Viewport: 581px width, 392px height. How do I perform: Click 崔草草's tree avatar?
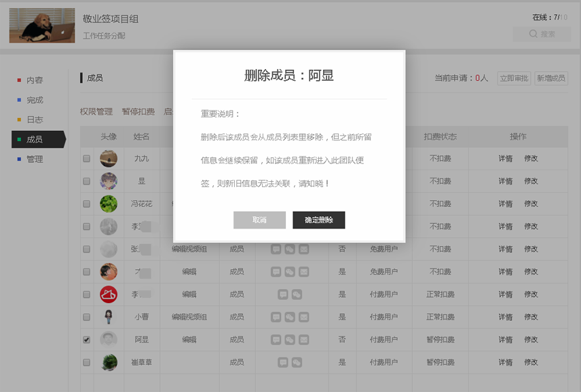click(x=109, y=362)
